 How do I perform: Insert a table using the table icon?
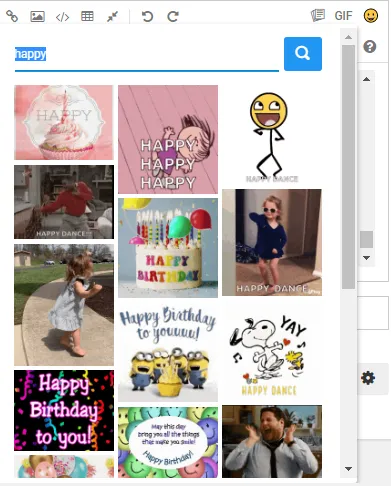(x=87, y=16)
